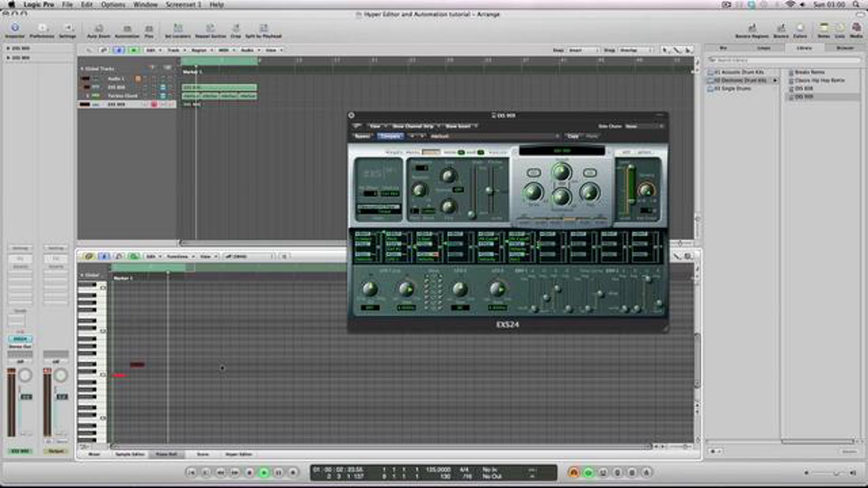The image size is (868, 488).
Task: Switch to the Hyper Editor tab
Action: (x=238, y=454)
